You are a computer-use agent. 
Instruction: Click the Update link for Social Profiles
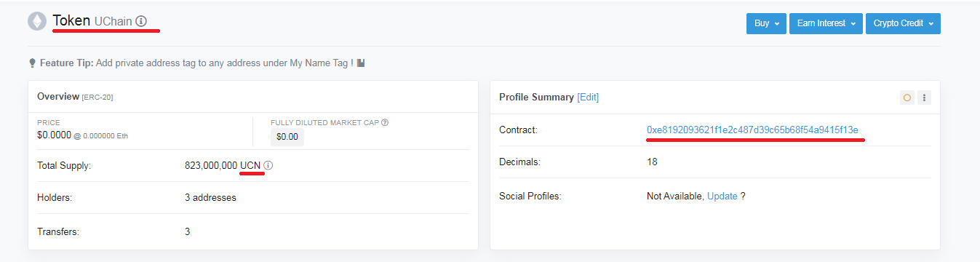[x=722, y=196]
